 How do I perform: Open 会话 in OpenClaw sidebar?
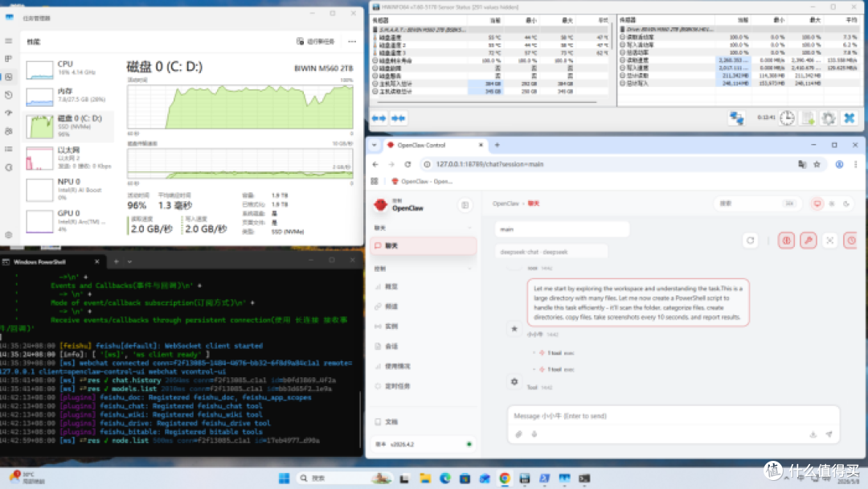tap(424, 347)
